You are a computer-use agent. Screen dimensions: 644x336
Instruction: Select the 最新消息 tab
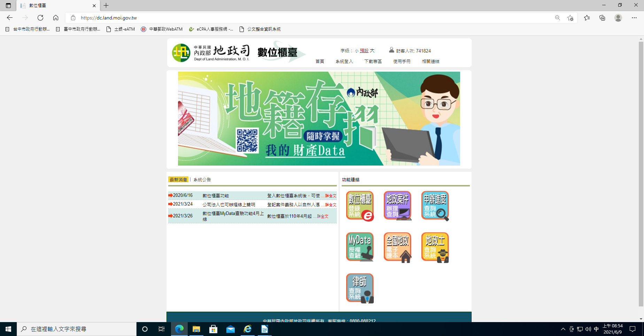coord(178,180)
